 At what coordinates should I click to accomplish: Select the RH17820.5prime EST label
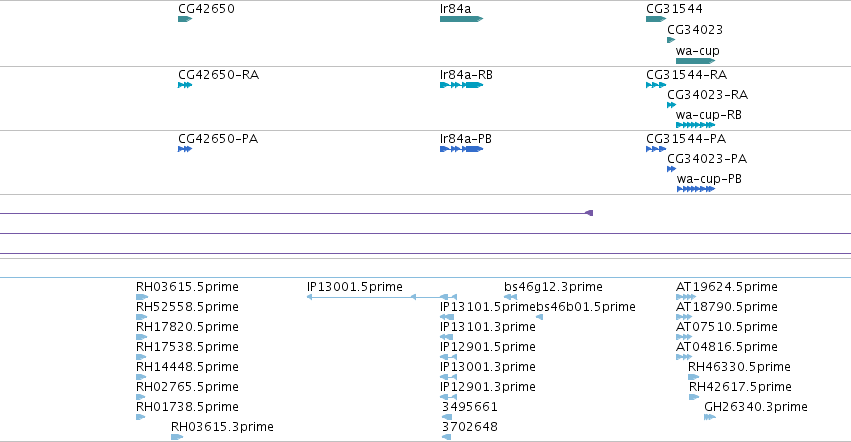pos(187,327)
